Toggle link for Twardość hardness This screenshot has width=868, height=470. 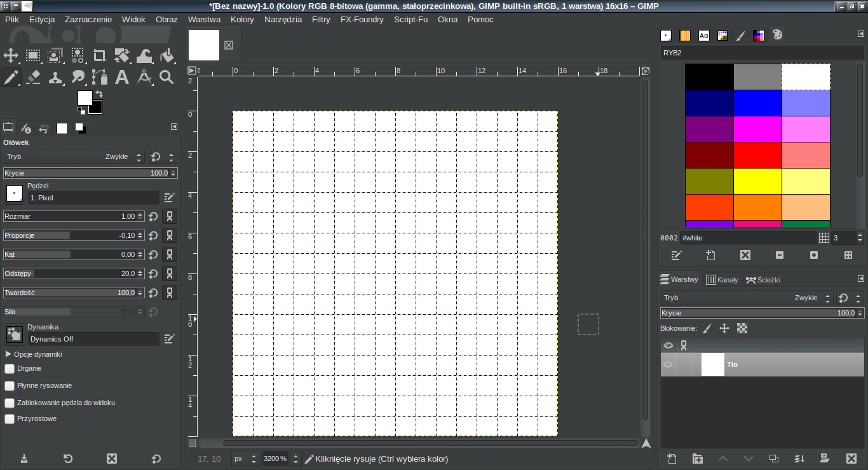[170, 293]
